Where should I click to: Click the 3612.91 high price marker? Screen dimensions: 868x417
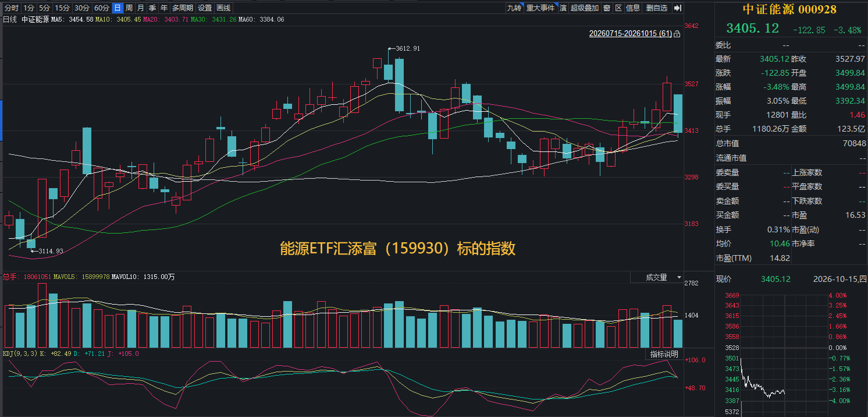point(407,48)
